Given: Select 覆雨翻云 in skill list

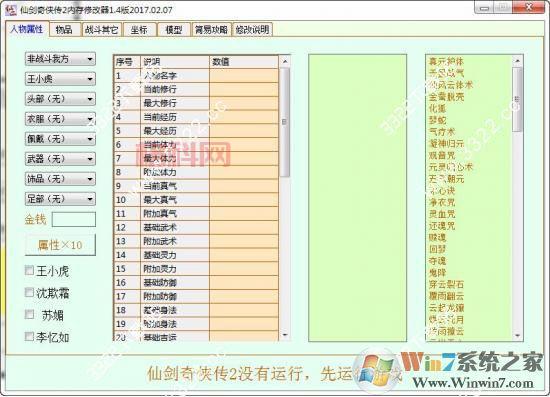Looking at the screenshot, I should (x=446, y=296).
